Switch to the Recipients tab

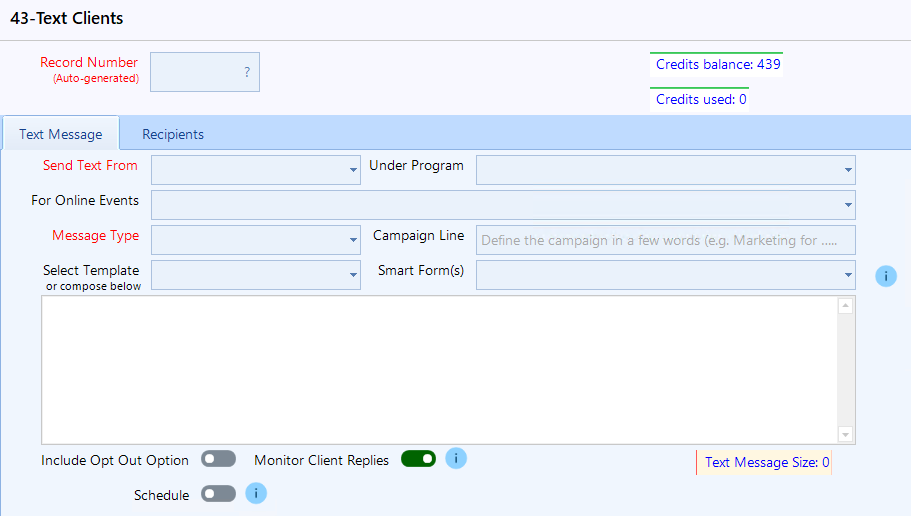coord(173,134)
